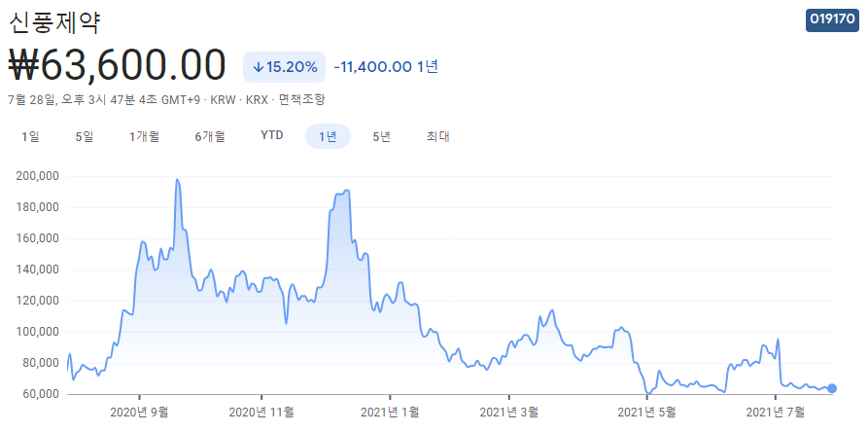Switch chart to 5년 range
This screenshot has width=868, height=432.
pyautogui.click(x=382, y=136)
